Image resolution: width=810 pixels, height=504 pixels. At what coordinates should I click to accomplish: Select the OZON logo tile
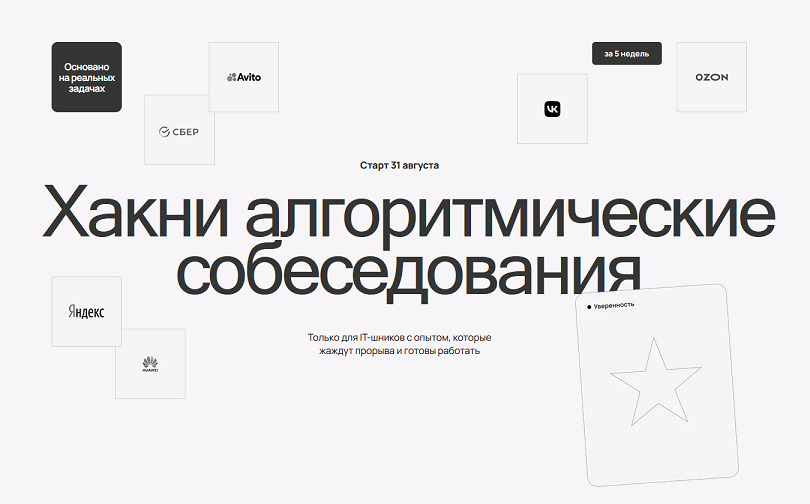[711, 77]
